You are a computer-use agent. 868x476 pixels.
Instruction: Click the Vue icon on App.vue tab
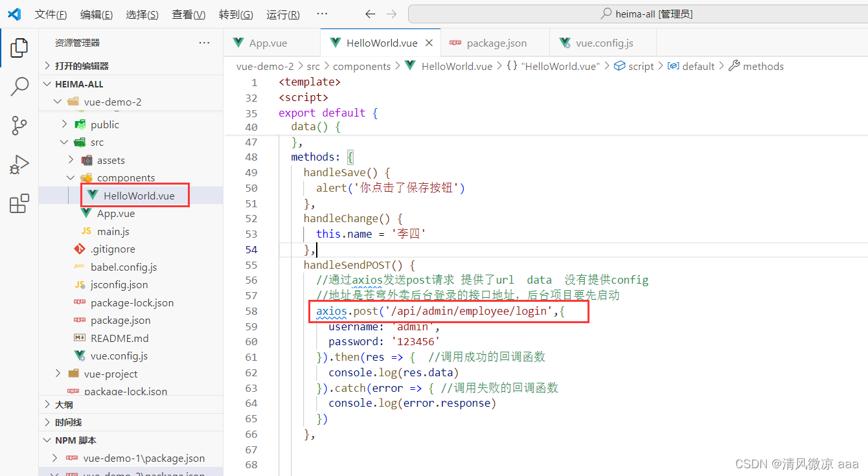point(238,43)
